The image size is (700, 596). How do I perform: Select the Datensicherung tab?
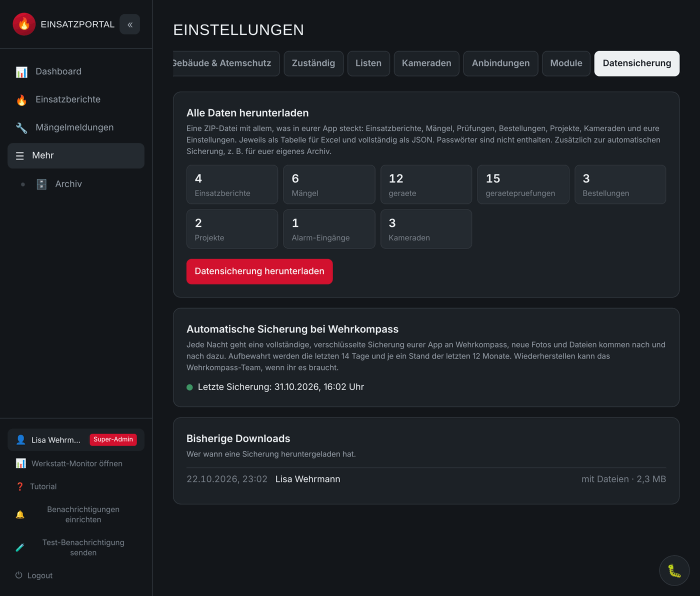[637, 63]
